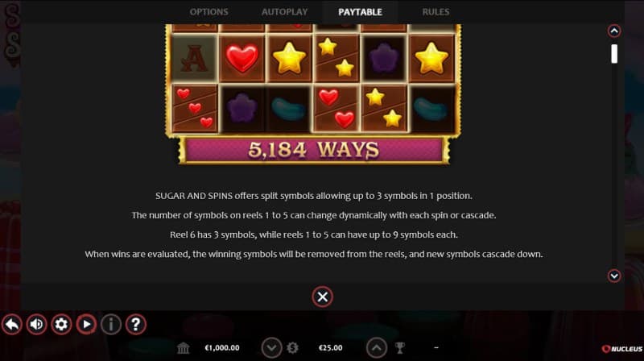Viewport: 644px width, 361px height.
Task: Click the paytable scrollbar thumb
Action: 614,54
